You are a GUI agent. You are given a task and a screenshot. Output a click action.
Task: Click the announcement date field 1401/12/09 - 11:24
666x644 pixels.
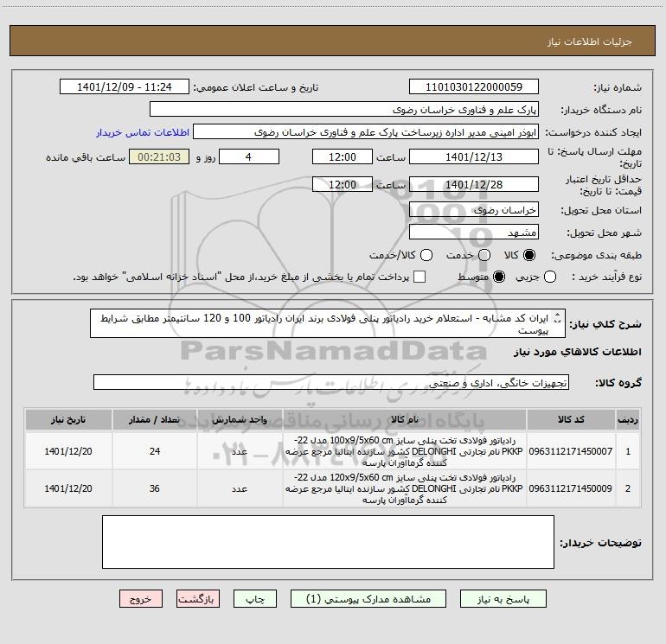pos(125,86)
